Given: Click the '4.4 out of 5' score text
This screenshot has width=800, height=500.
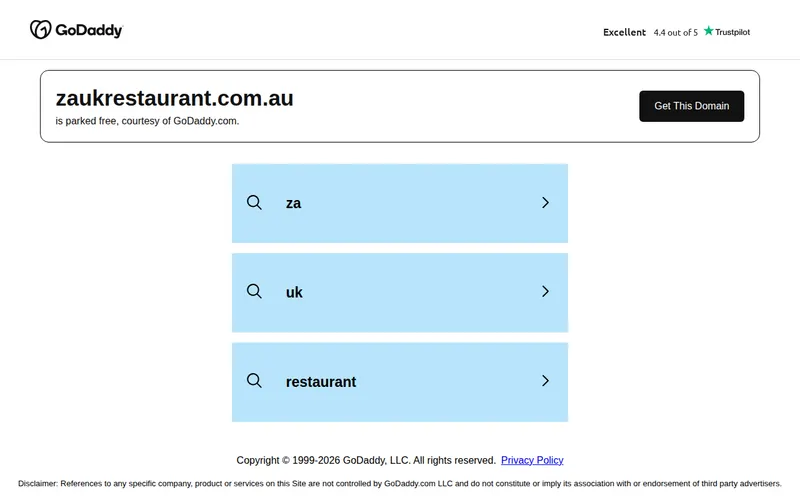Looking at the screenshot, I should tap(676, 32).
